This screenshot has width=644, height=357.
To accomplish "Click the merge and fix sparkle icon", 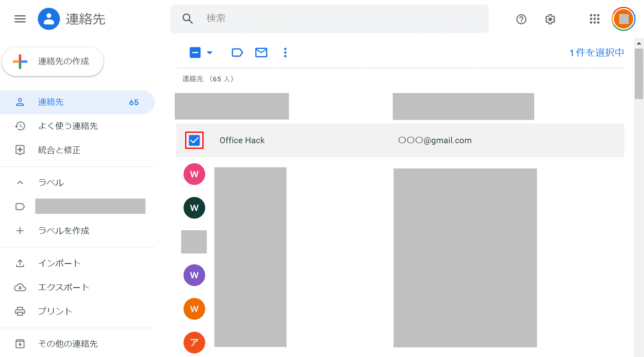I will [20, 150].
